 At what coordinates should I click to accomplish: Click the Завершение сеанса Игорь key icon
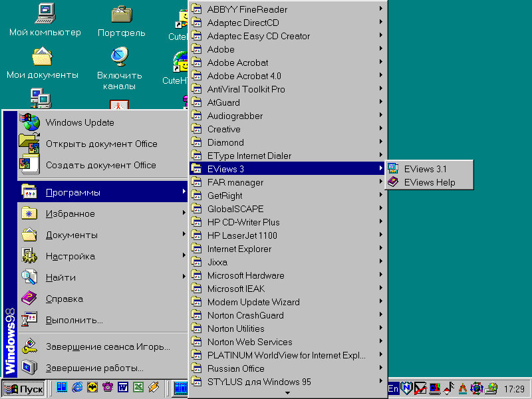click(29, 346)
